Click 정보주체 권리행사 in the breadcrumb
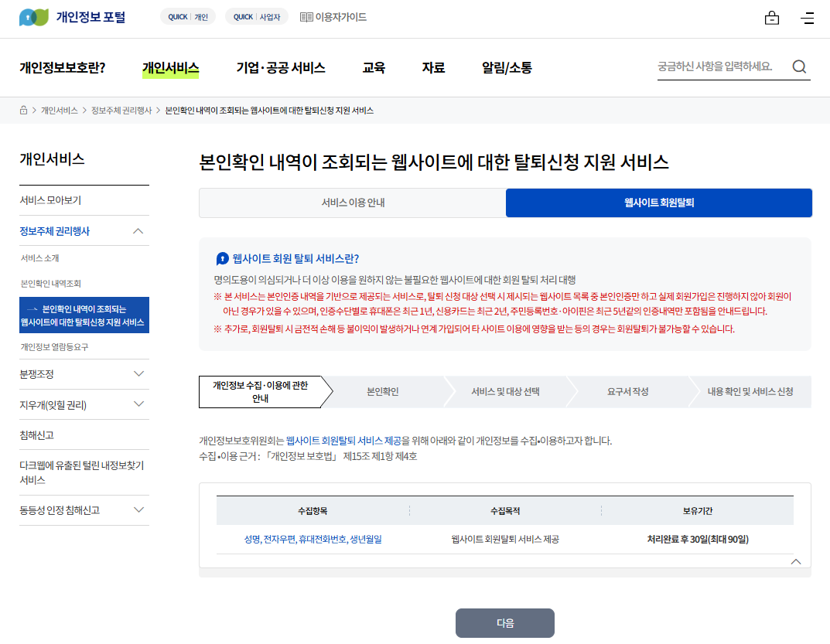This screenshot has height=644, width=830. coord(121,110)
